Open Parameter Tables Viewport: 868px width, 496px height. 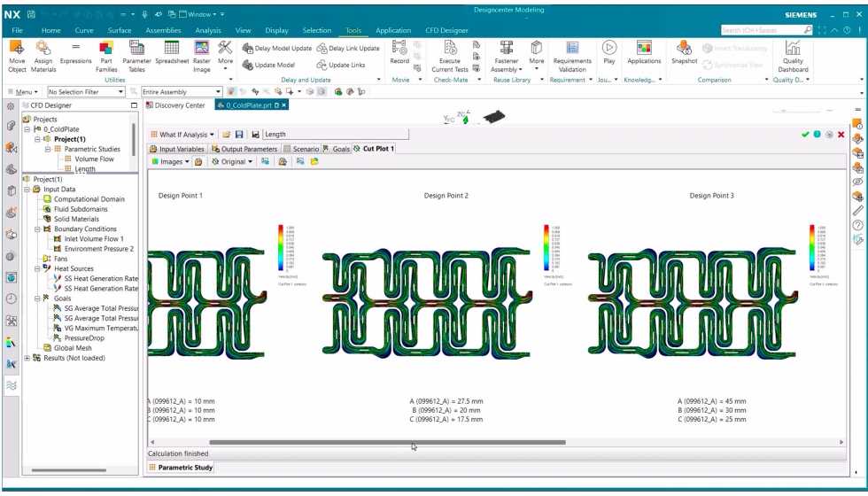click(136, 57)
